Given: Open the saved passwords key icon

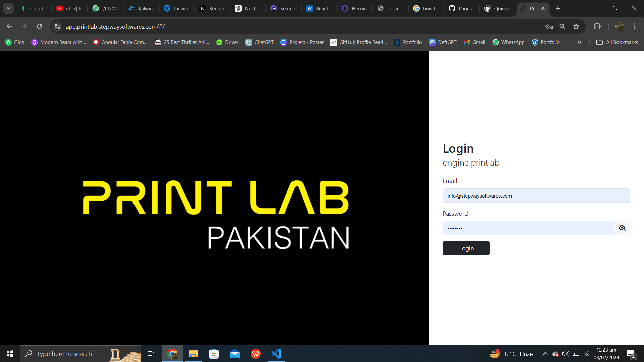Looking at the screenshot, I should pyautogui.click(x=549, y=26).
